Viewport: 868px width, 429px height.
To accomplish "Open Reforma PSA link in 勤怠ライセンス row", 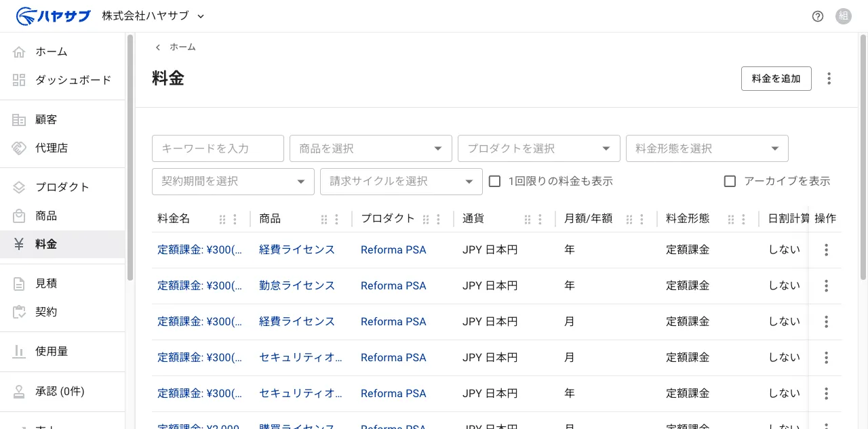I will [393, 285].
